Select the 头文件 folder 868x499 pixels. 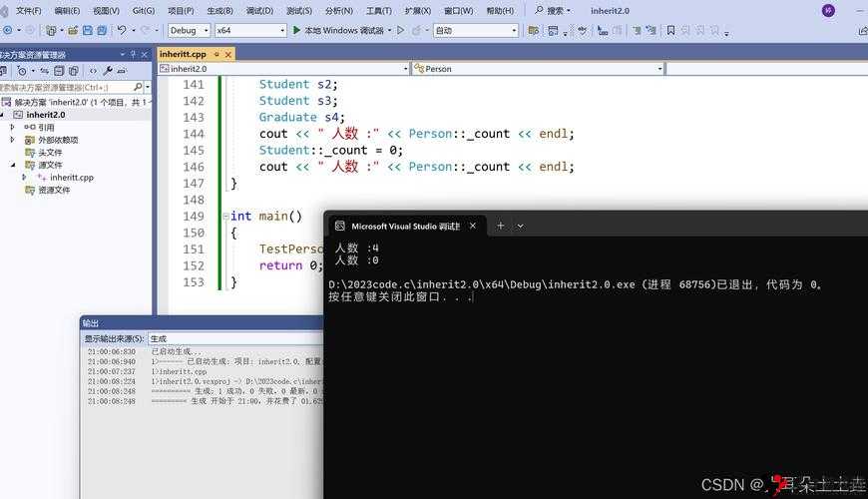50,153
